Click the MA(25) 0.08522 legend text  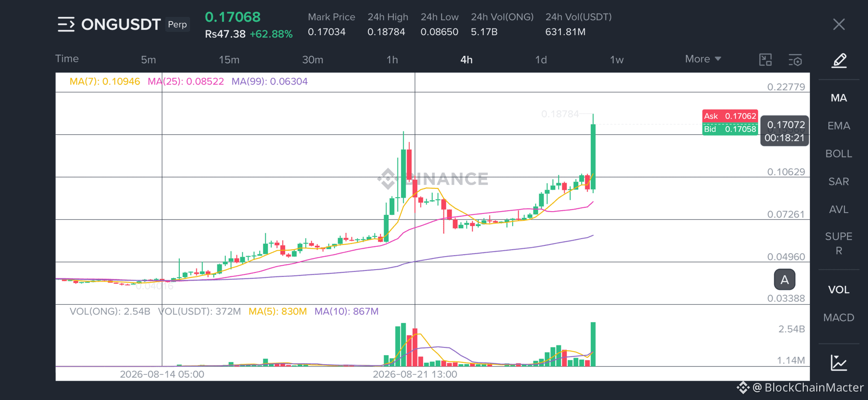[x=186, y=82]
